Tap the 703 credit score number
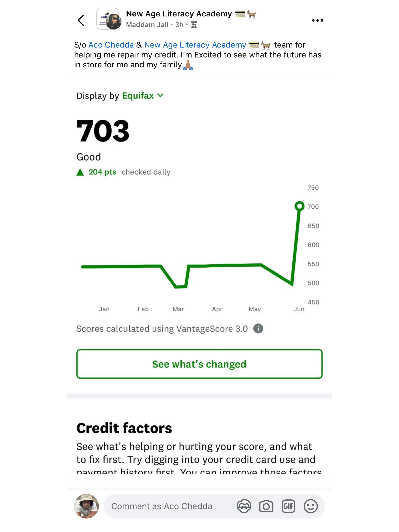 tap(103, 131)
